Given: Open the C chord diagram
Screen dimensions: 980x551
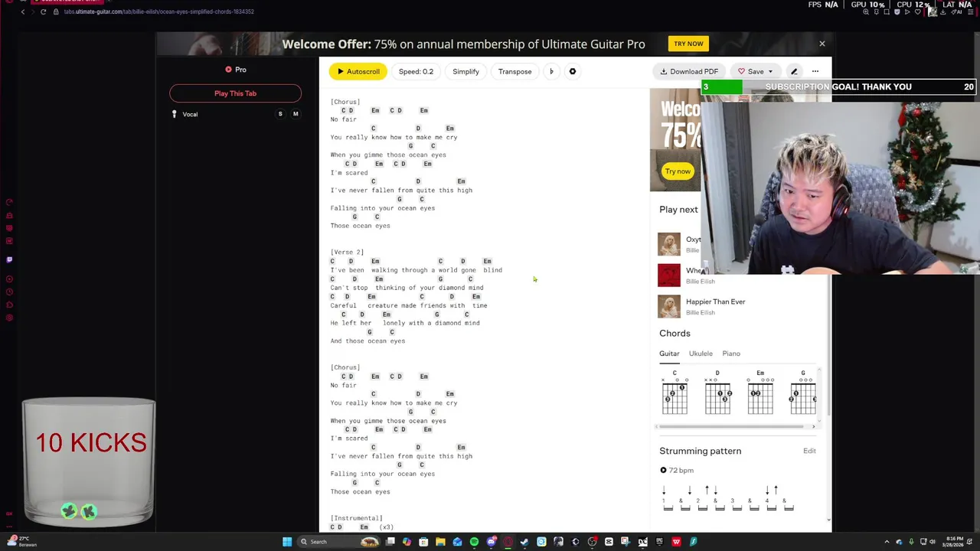Looking at the screenshot, I should tap(675, 393).
